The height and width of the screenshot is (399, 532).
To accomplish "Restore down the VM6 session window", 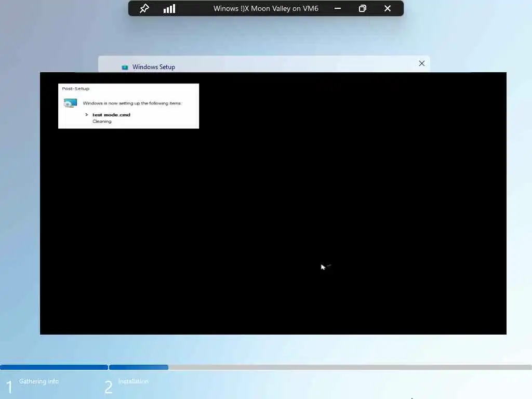I will tap(362, 8).
